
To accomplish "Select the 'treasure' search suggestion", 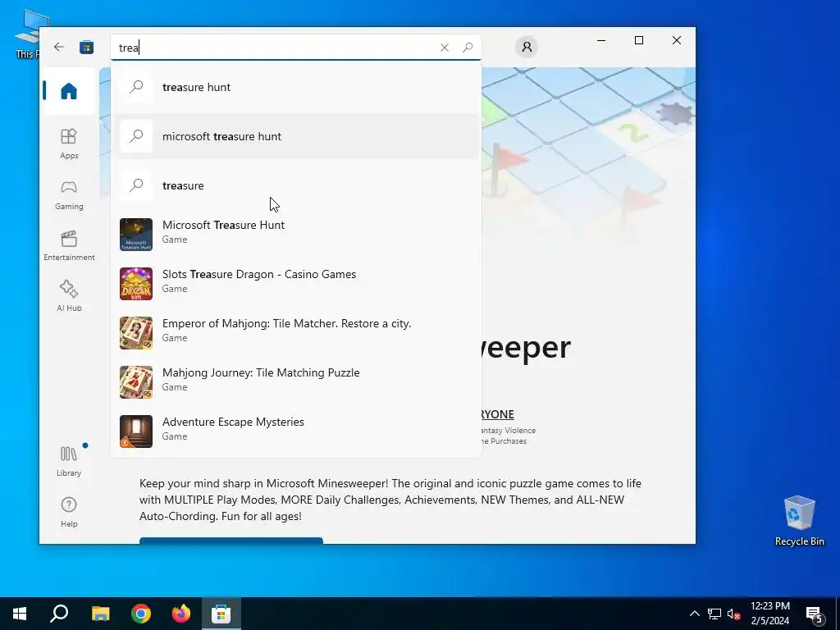I will coord(295,185).
